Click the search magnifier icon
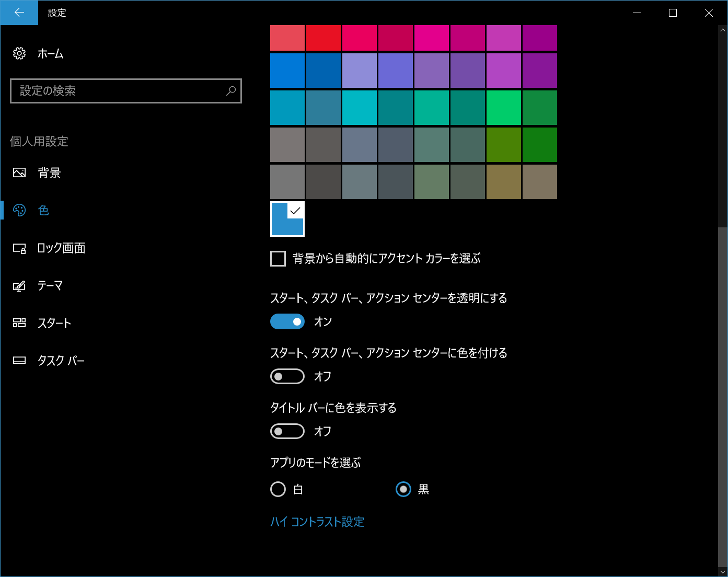 click(230, 91)
